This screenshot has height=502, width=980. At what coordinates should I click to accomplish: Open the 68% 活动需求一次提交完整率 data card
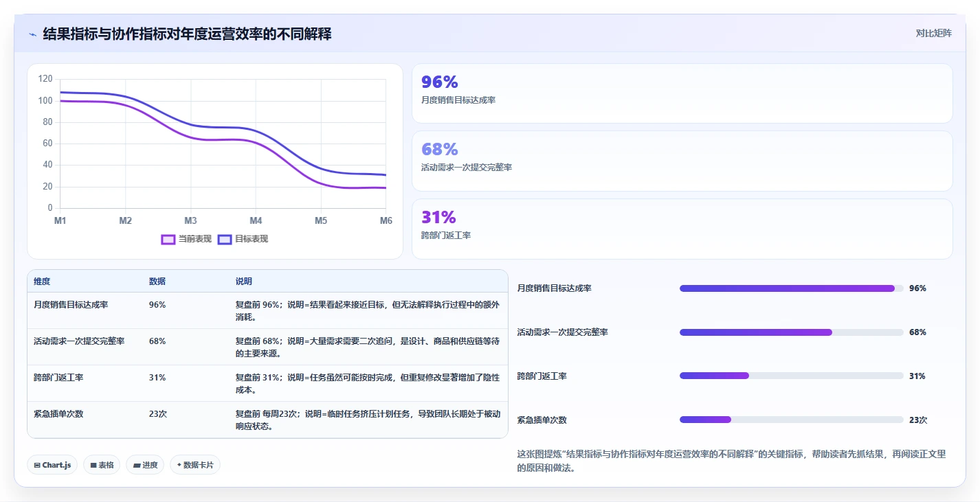click(x=682, y=161)
